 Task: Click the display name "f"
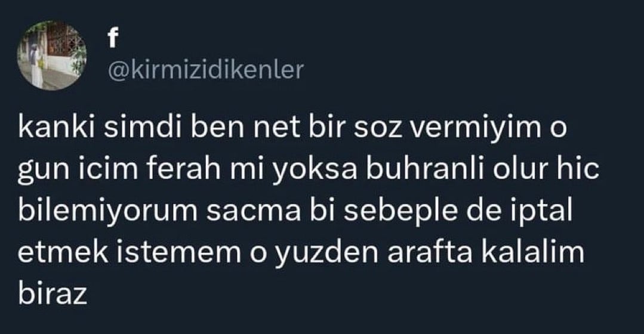click(x=113, y=39)
